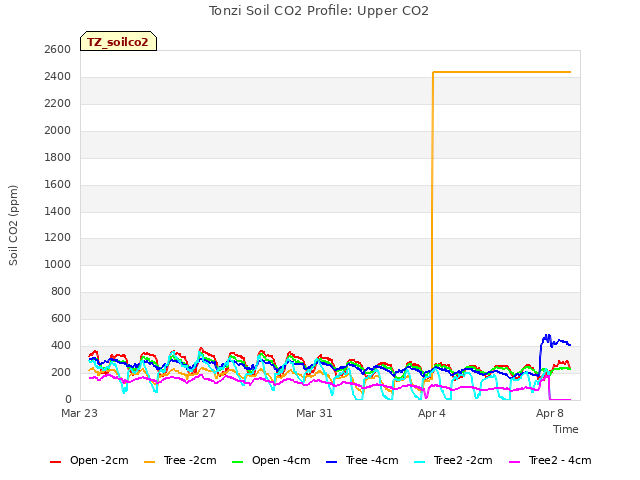Viewport: 640px width, 480px height.
Task: Click the red Open -2cm legend swatch
Action: click(x=55, y=462)
